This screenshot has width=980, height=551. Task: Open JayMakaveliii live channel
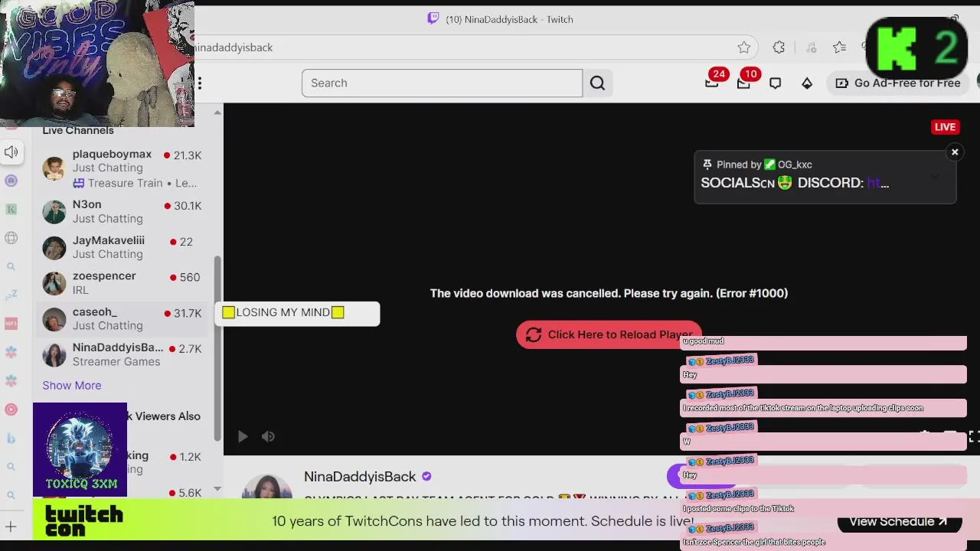122,247
